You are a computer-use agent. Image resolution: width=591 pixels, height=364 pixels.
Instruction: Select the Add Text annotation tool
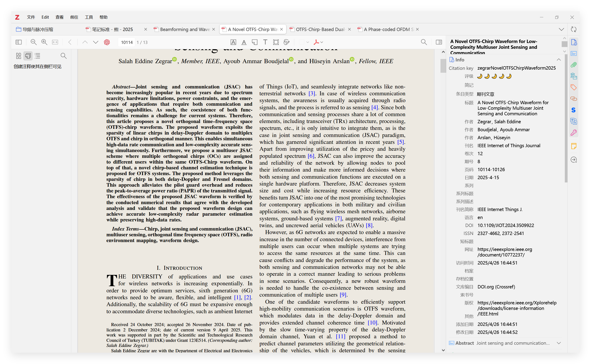(265, 42)
